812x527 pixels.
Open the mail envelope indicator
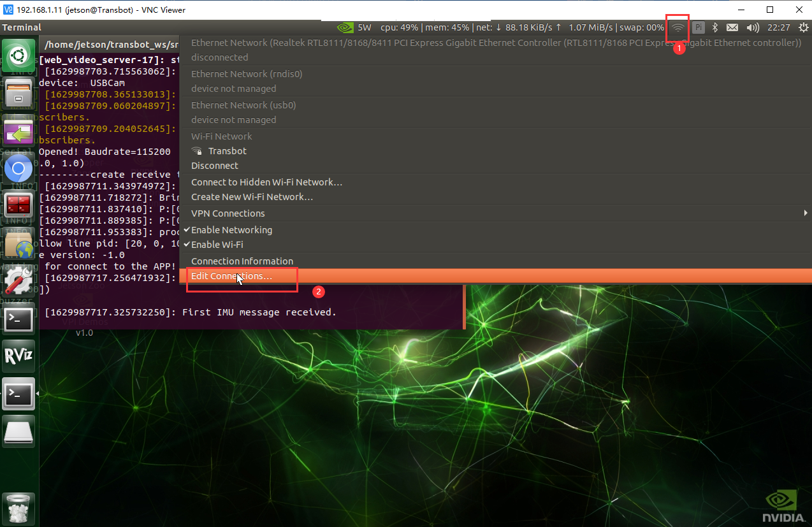tap(732, 27)
